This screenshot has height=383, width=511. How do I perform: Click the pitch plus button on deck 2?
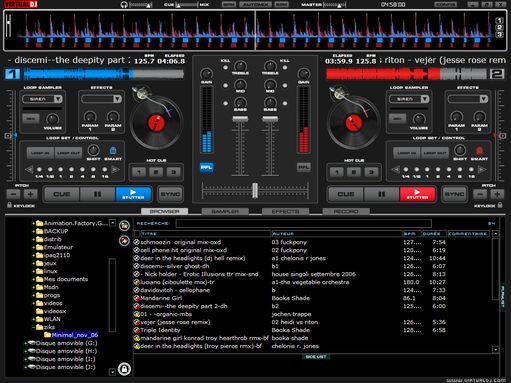pos(497,194)
